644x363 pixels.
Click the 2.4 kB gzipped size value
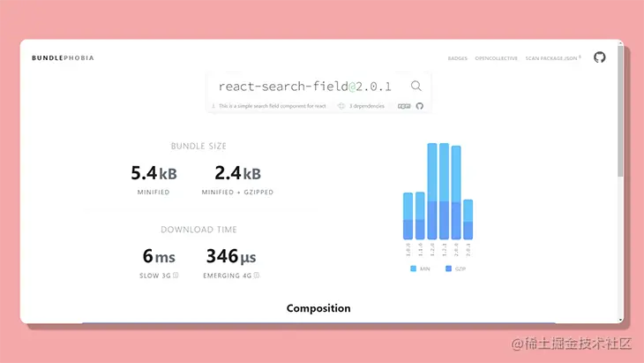tap(238, 173)
